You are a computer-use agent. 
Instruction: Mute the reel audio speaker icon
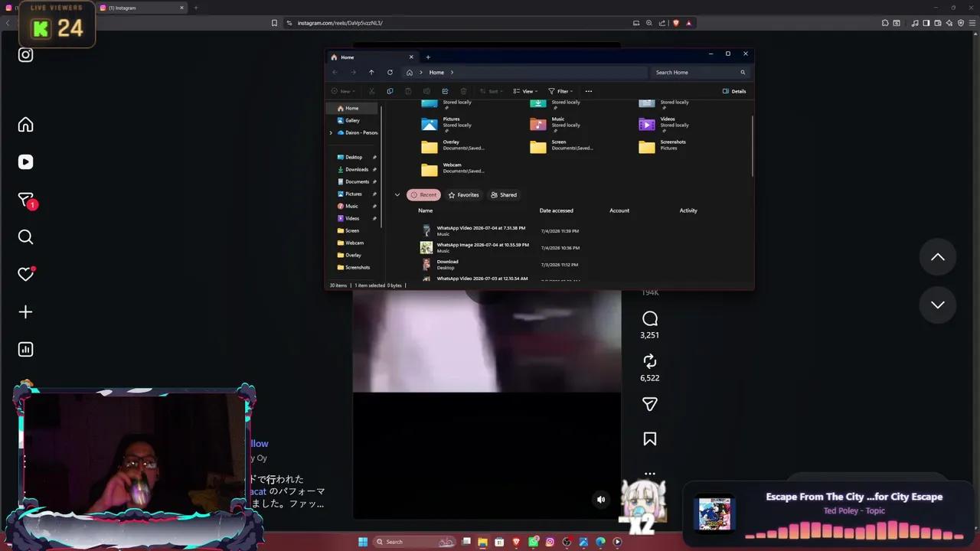click(601, 500)
